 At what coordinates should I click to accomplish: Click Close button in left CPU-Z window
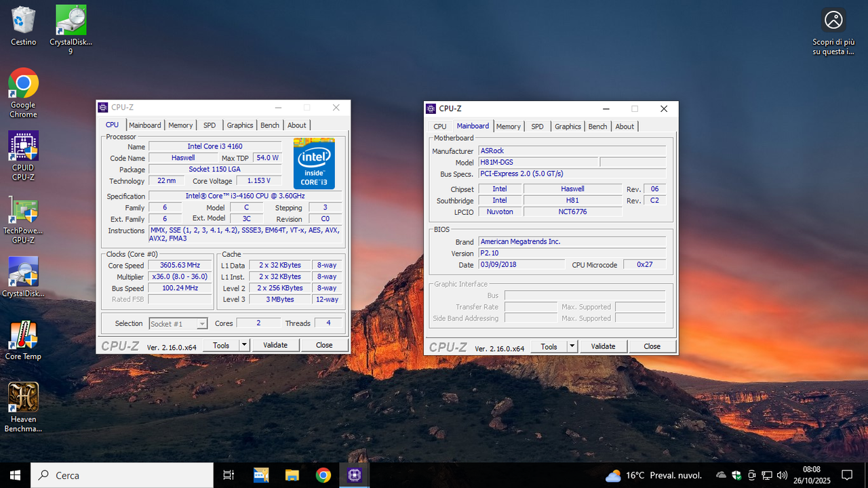(324, 345)
